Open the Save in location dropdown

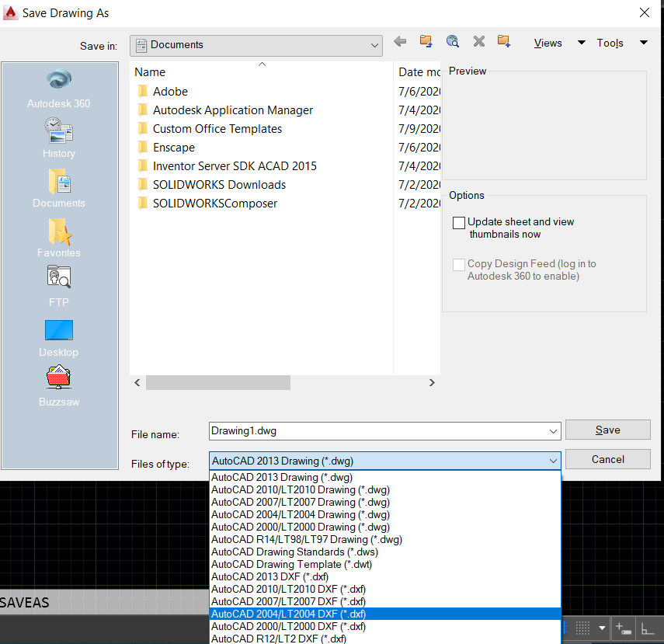(x=375, y=46)
